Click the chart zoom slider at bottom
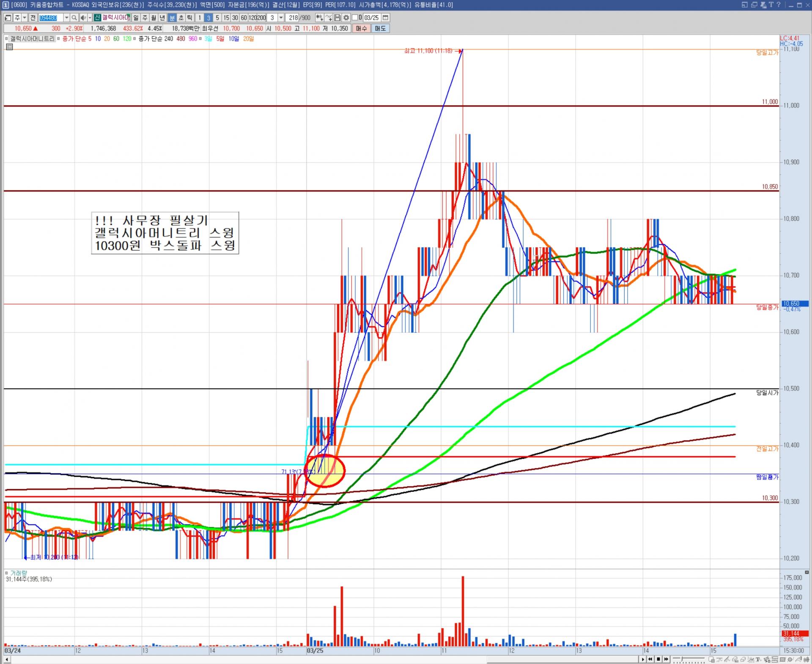This screenshot has height=664, width=812. coord(682,659)
